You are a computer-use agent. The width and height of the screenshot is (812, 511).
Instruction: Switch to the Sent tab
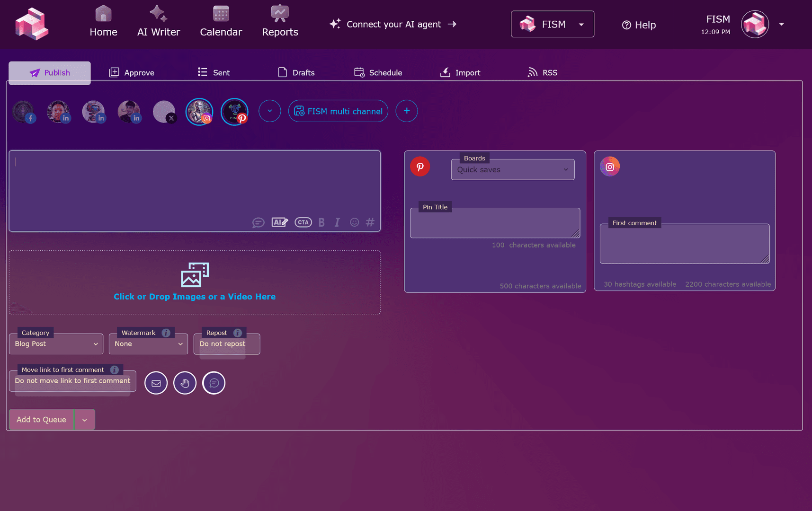(214, 72)
